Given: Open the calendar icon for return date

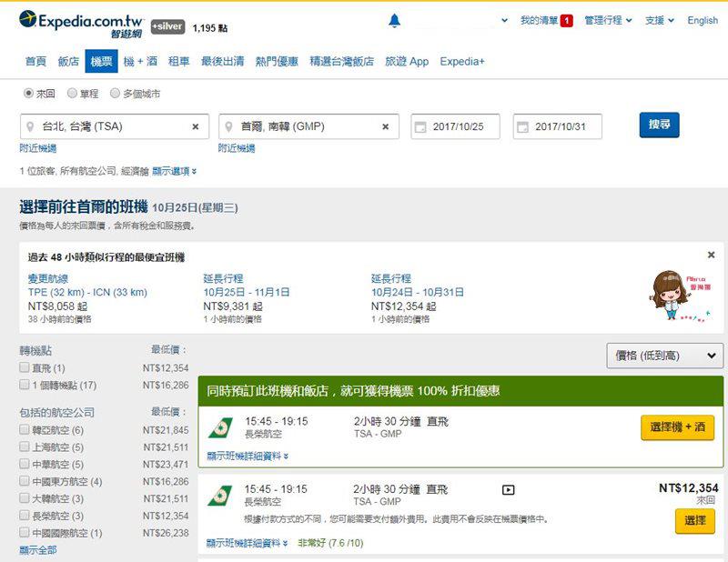Looking at the screenshot, I should [522, 126].
